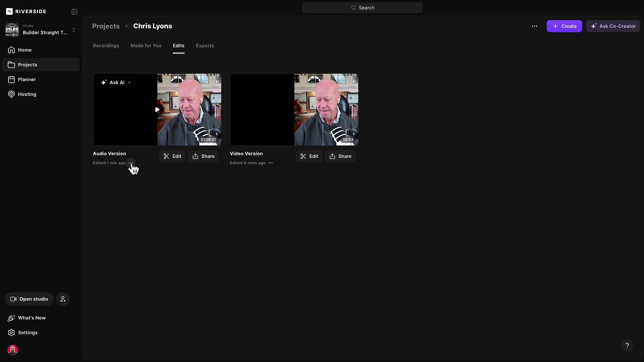The width and height of the screenshot is (644, 362).
Task: Click Ask Co-Creator
Action: (613, 26)
